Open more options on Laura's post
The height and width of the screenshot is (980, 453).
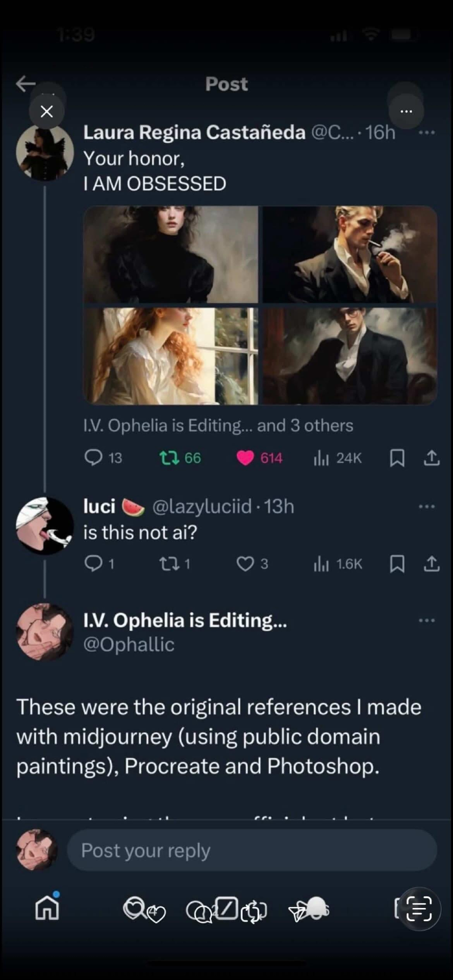[427, 132]
